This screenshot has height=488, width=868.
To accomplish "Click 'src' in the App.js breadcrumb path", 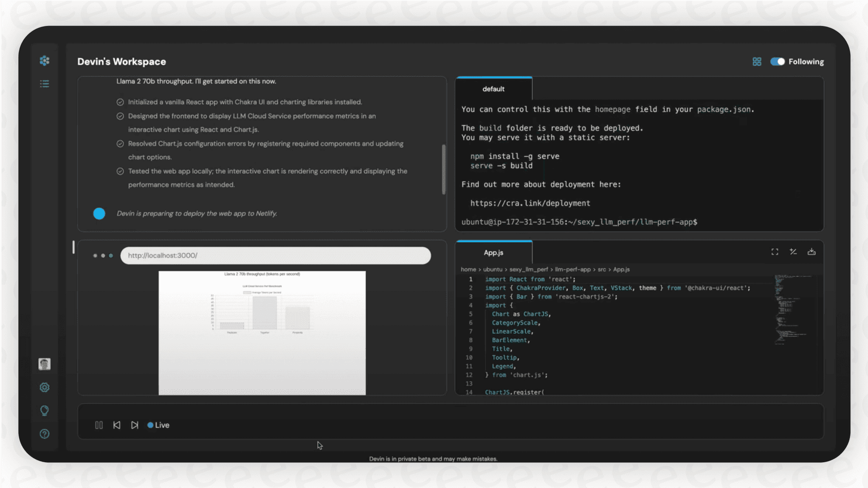I will click(601, 269).
